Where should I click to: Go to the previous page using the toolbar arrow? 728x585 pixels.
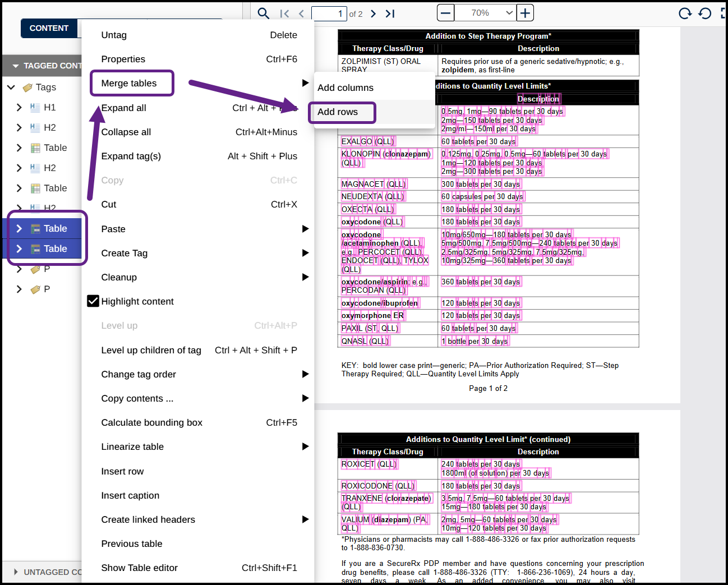(301, 13)
